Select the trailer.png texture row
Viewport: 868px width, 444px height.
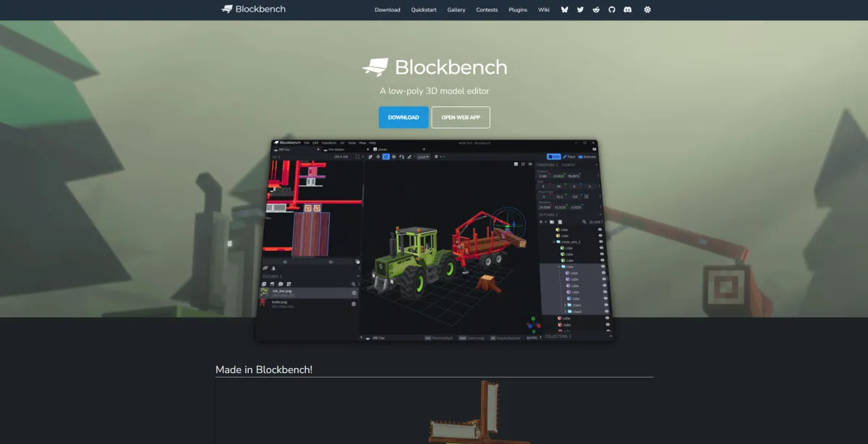coord(309,304)
